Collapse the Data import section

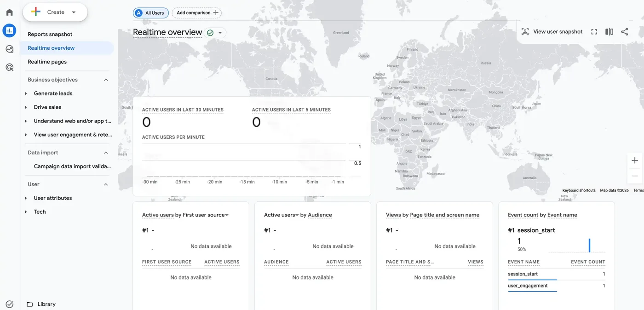pos(106,152)
